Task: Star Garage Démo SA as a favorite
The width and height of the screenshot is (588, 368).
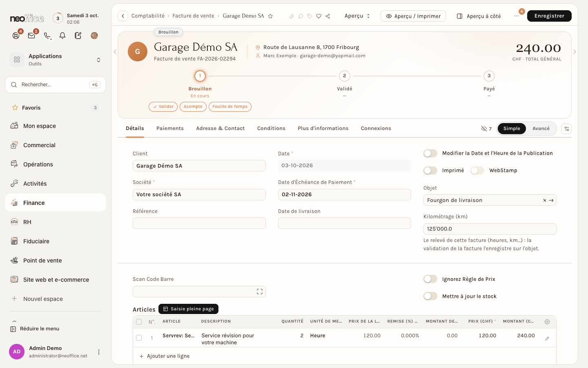Action: tap(270, 16)
